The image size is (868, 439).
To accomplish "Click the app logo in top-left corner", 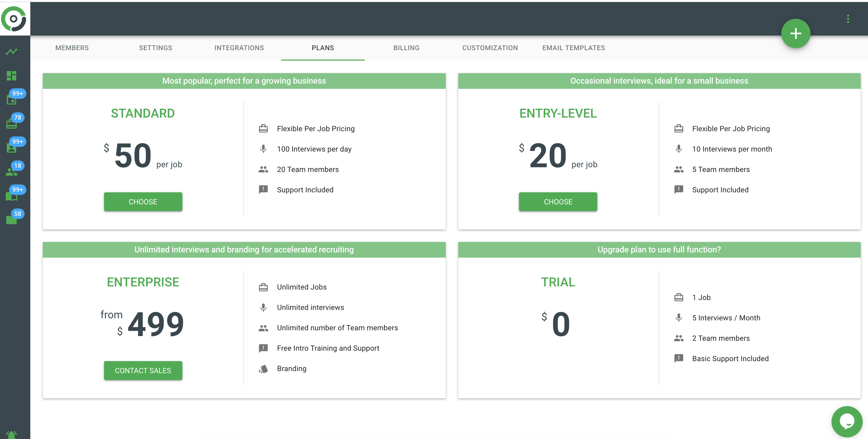I will click(14, 19).
